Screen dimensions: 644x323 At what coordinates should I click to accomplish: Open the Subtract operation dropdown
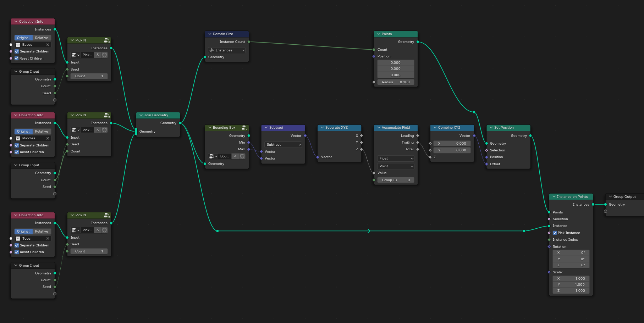point(283,145)
